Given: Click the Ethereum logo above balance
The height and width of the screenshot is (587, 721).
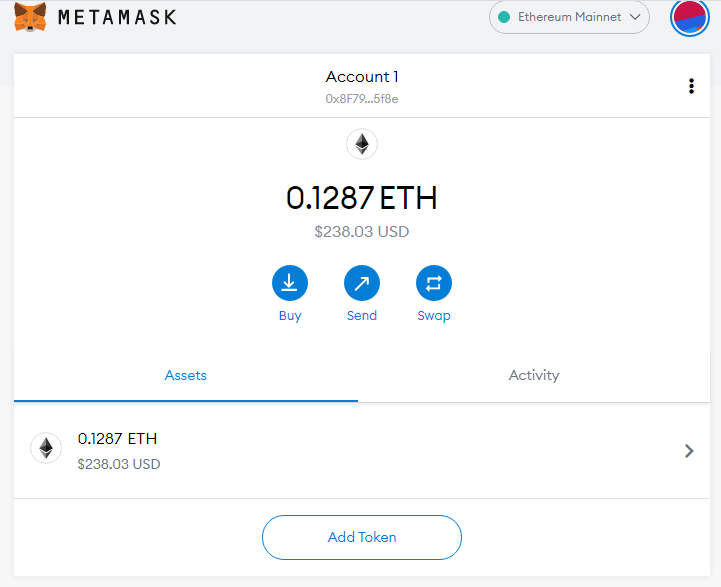Looking at the screenshot, I should [x=362, y=144].
